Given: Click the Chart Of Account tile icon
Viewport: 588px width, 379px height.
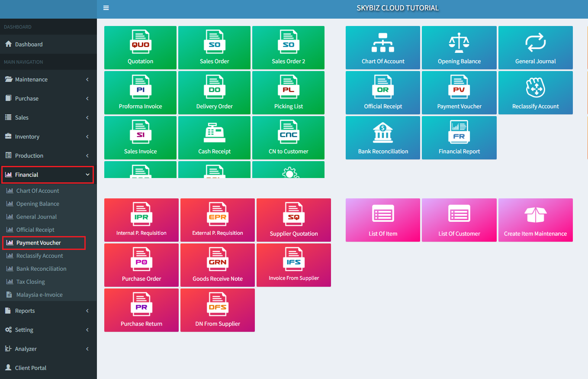Looking at the screenshot, I should [x=383, y=42].
